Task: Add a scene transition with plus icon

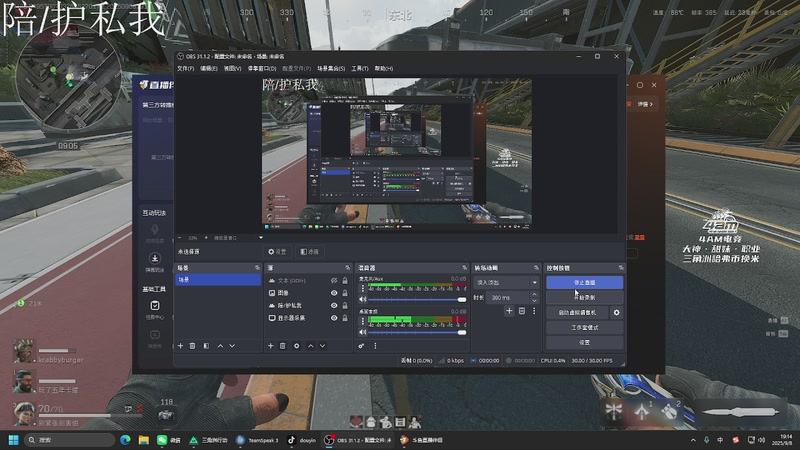Action: tap(509, 311)
